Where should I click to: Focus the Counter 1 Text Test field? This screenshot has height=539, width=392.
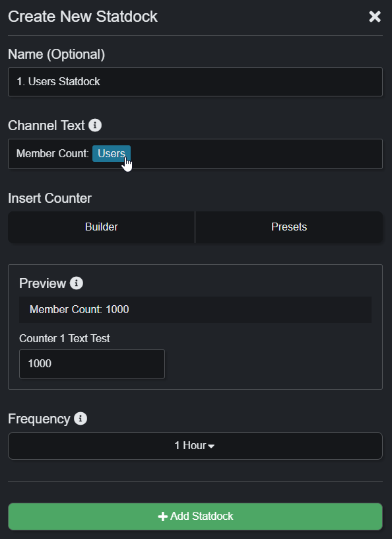click(92, 364)
